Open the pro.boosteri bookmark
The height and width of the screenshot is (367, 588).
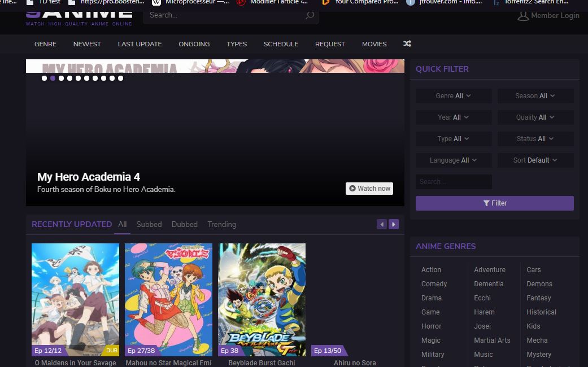[x=106, y=2]
